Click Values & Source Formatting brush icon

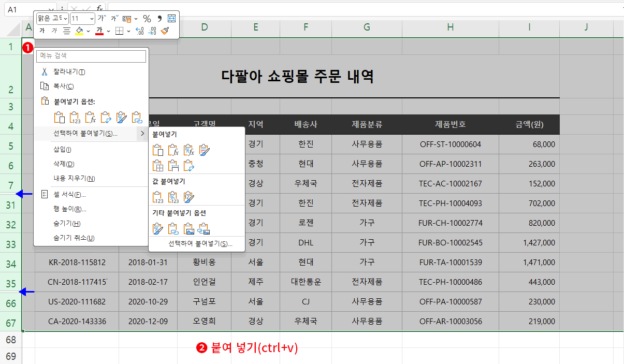(x=189, y=197)
